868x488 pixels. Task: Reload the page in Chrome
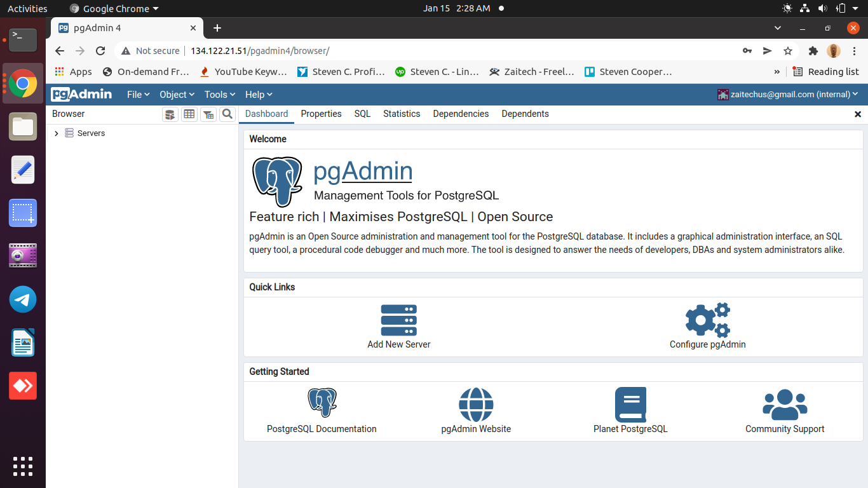pyautogui.click(x=100, y=51)
